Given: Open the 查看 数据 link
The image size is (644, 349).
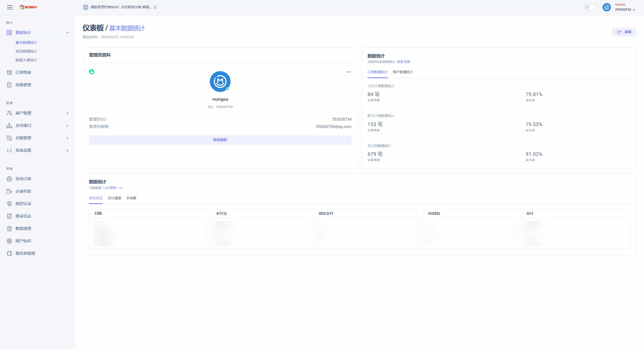Looking at the screenshot, I should (x=403, y=62).
